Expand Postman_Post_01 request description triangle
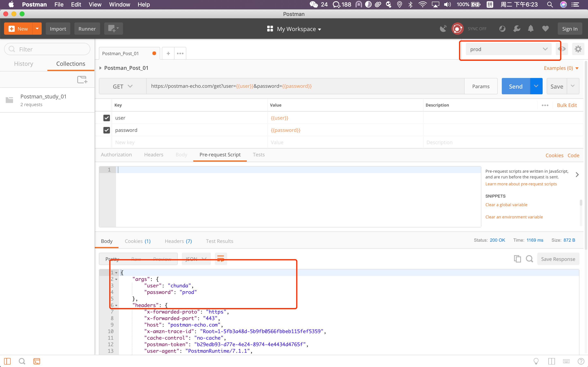Screen dimensions: 588x367 100,68
